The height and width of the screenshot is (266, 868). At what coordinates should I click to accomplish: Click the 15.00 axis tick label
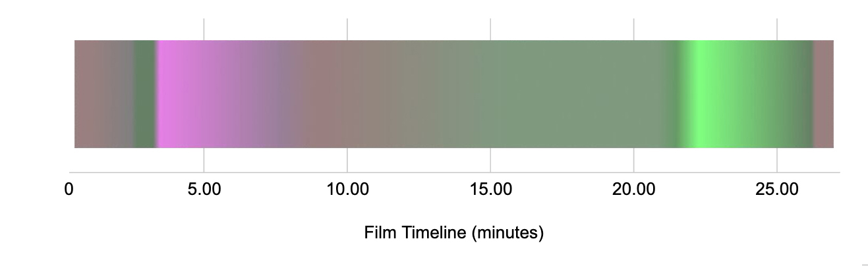pos(490,190)
